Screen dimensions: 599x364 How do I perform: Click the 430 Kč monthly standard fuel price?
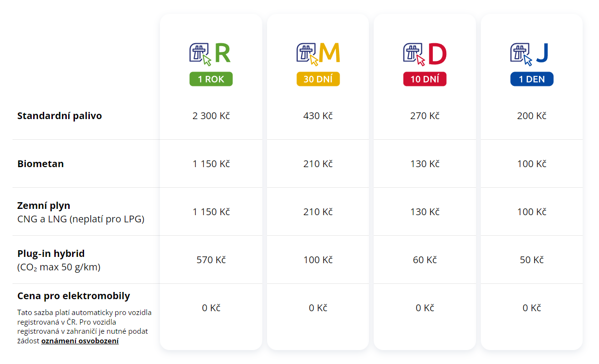pos(318,116)
